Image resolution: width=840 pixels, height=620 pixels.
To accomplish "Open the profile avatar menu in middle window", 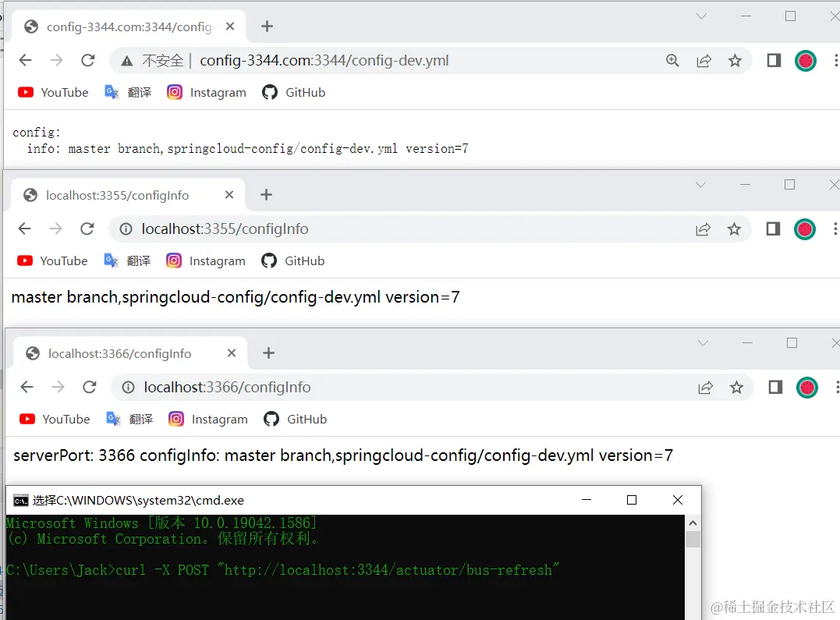I will [x=803, y=229].
